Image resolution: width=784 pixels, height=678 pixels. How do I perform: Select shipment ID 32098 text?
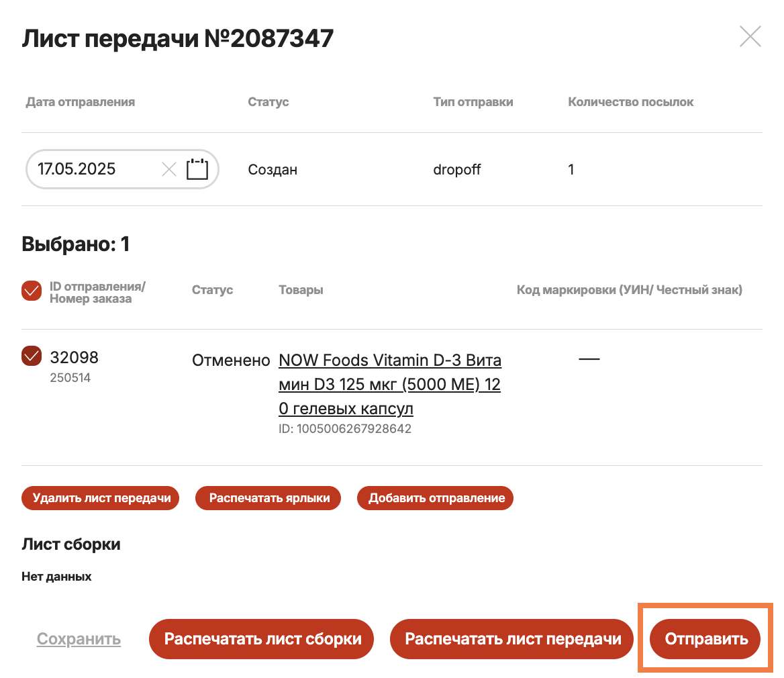74,357
